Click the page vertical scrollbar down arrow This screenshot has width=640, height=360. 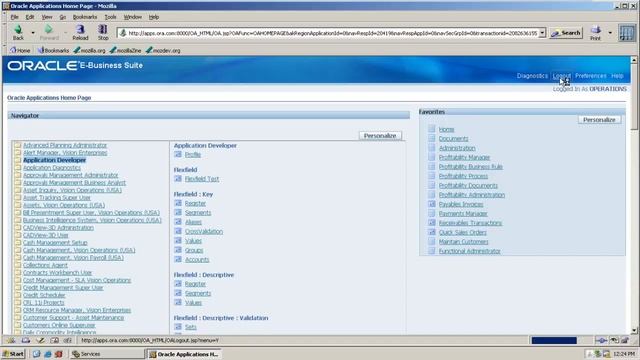click(634, 331)
